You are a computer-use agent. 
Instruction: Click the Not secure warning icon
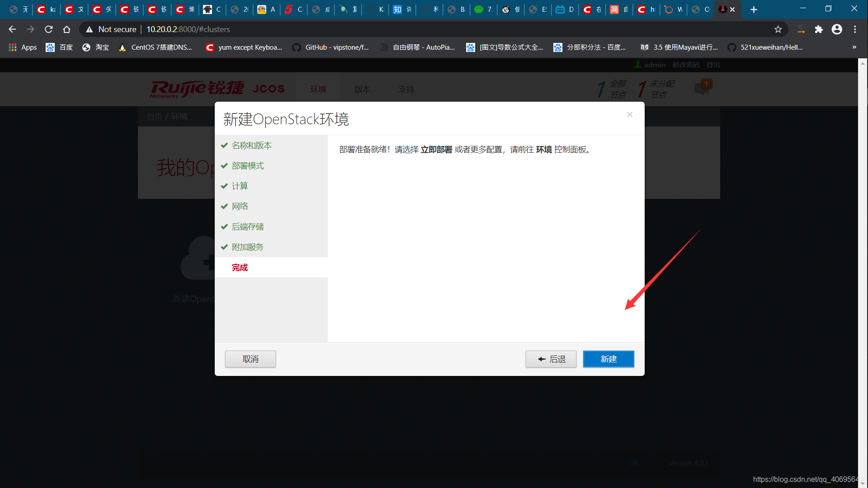click(90, 29)
